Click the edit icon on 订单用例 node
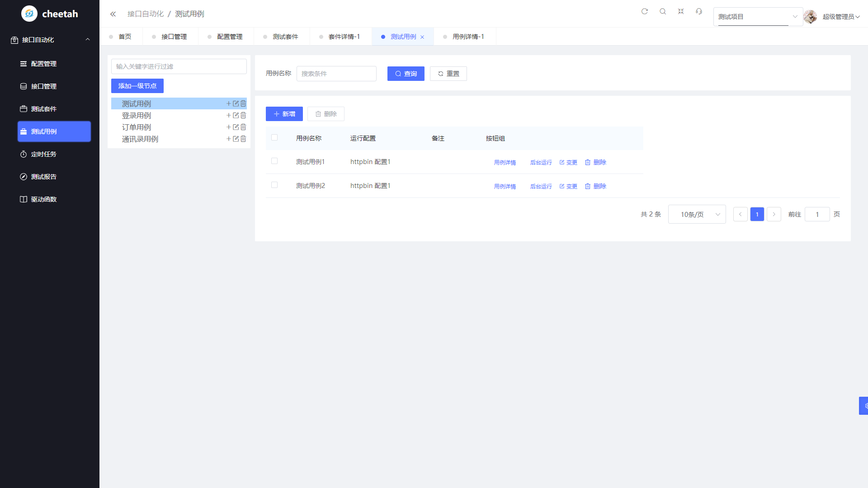The height and width of the screenshot is (488, 868). (x=236, y=127)
